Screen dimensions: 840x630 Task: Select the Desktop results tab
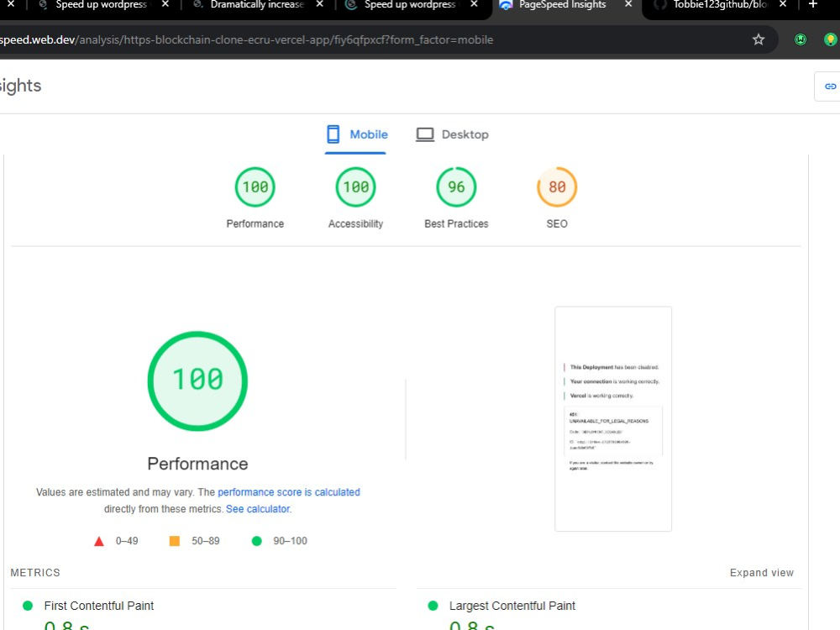tap(453, 134)
